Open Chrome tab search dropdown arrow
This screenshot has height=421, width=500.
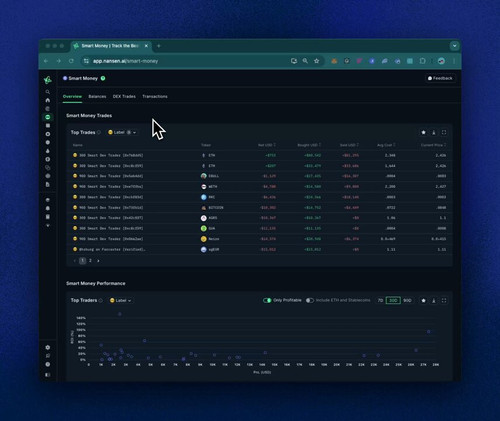[455, 46]
